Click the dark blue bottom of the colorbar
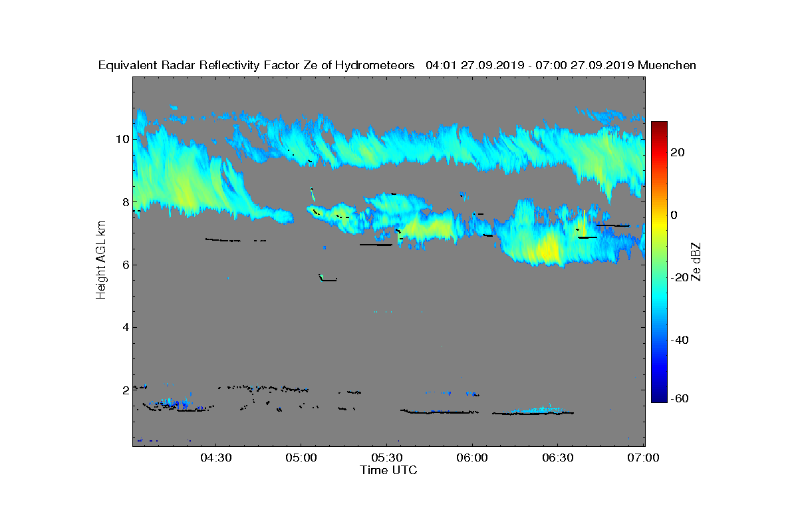This screenshot has height=532, width=798. [659, 398]
